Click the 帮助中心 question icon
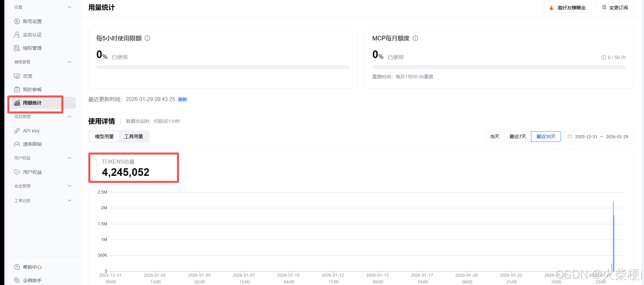The width and height of the screenshot is (644, 285). coord(17,267)
